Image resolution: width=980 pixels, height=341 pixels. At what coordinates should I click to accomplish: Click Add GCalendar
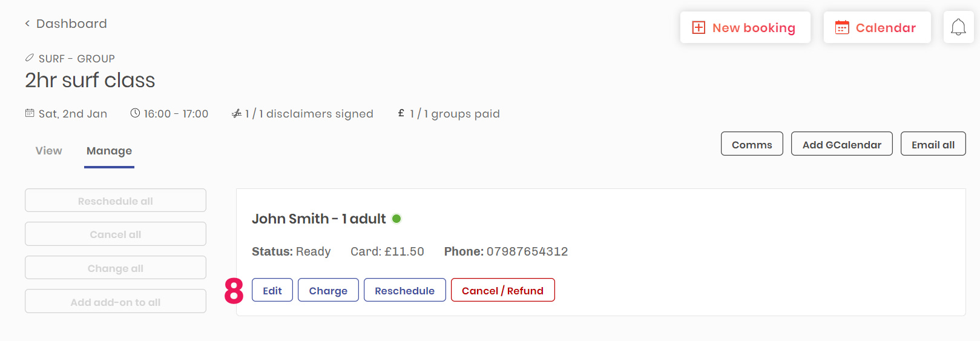pos(841,144)
